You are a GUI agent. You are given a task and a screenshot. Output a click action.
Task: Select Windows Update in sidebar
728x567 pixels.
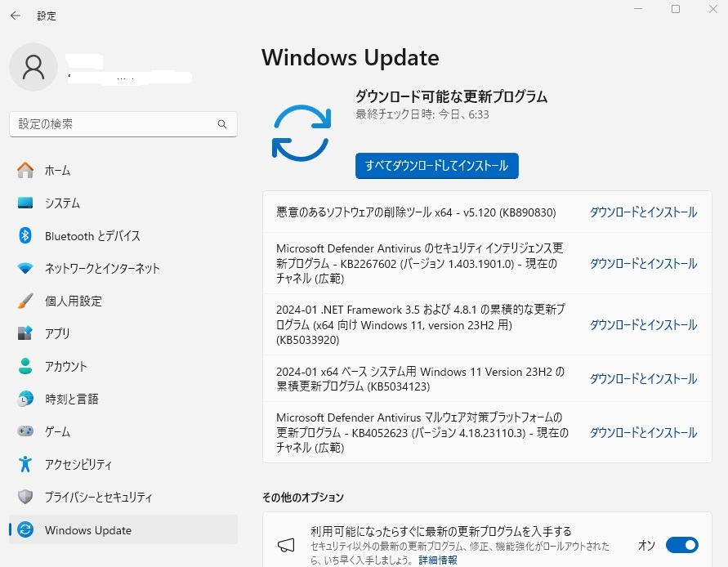tap(123, 530)
